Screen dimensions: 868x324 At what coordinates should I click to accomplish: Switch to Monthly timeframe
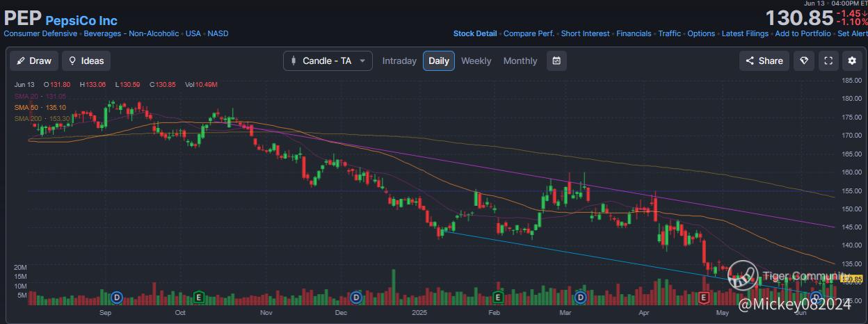(520, 60)
